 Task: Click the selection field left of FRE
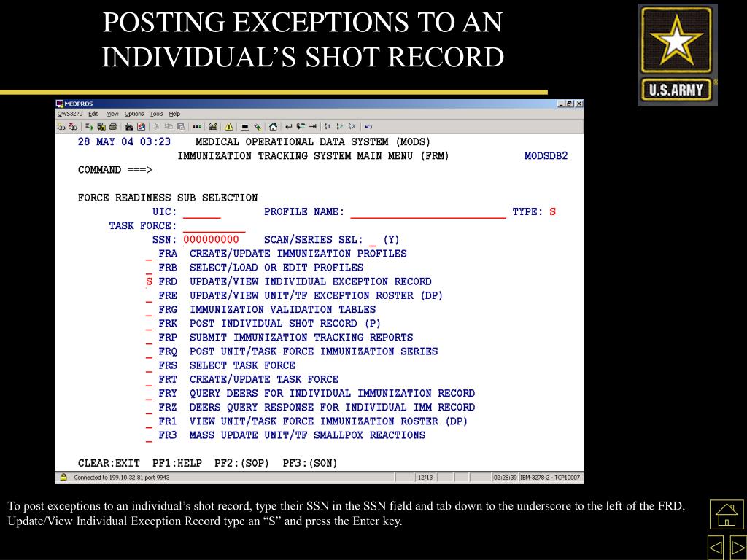pyautogui.click(x=149, y=296)
